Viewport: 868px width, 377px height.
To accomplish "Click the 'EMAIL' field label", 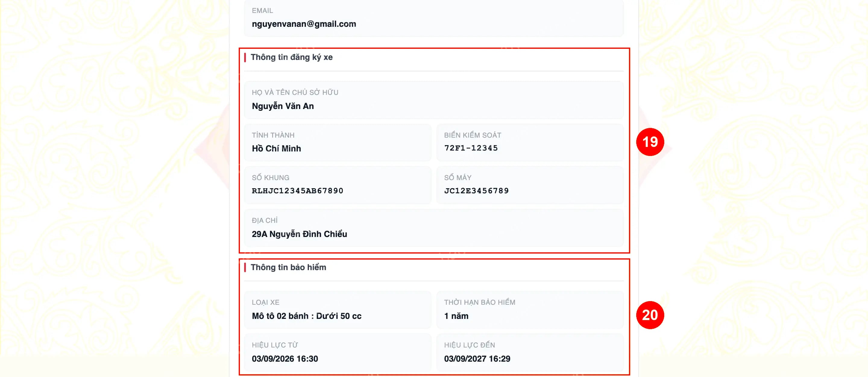I will click(x=262, y=11).
